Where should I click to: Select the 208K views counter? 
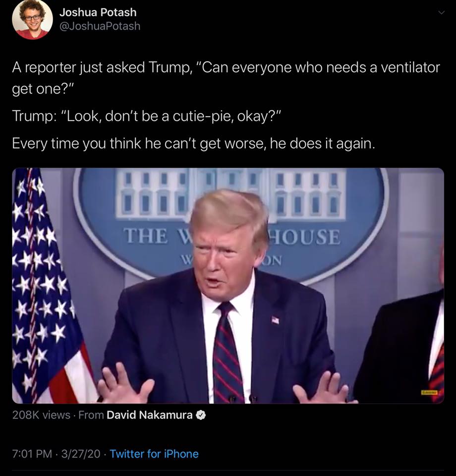click(x=41, y=415)
